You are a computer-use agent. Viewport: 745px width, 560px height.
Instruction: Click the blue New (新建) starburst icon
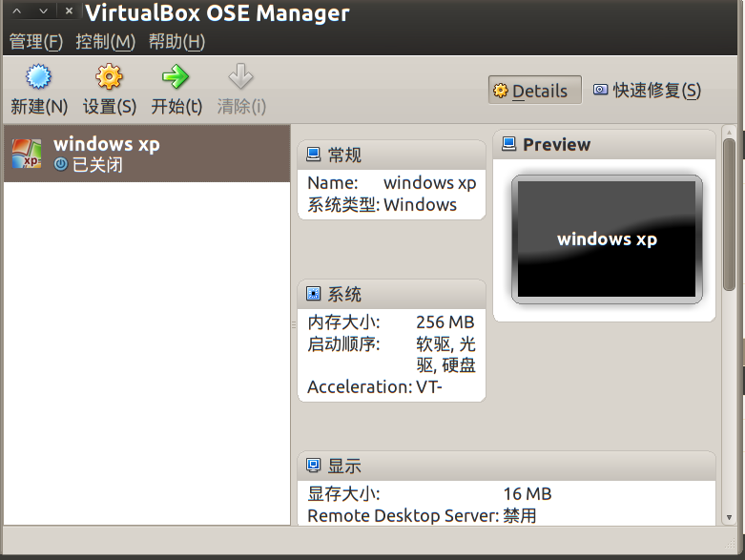pyautogui.click(x=38, y=76)
